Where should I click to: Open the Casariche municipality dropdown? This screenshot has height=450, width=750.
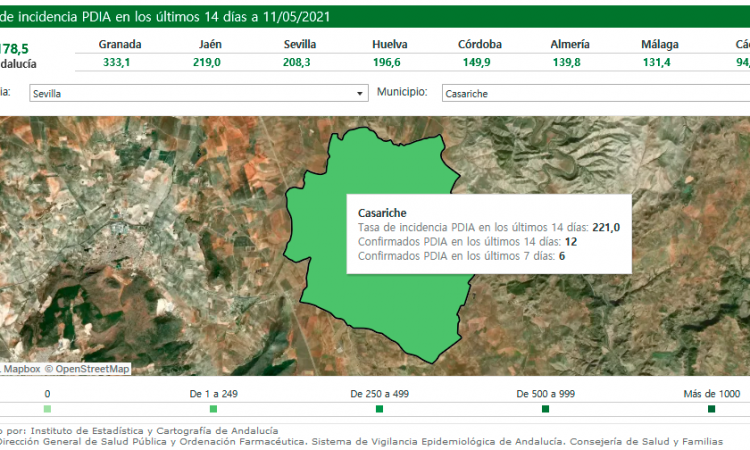click(592, 93)
